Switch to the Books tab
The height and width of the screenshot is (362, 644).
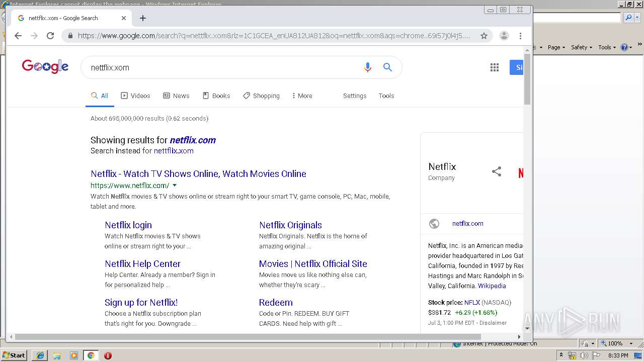point(216,96)
